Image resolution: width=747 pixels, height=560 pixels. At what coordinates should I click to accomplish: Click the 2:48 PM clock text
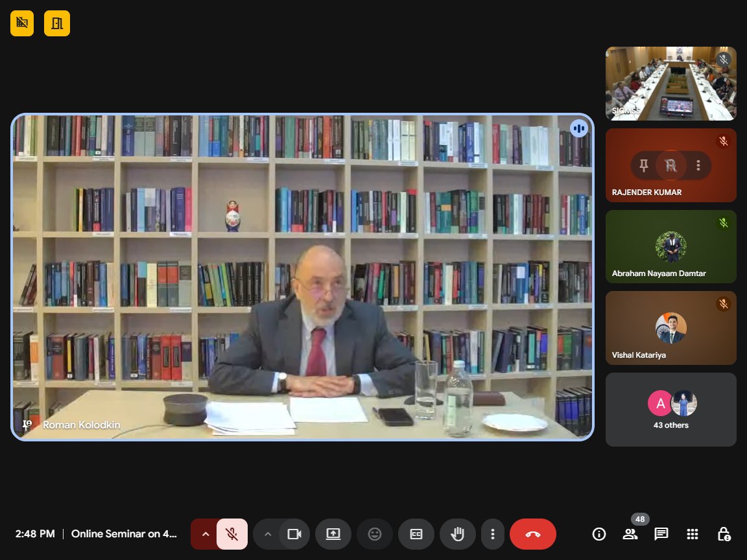[35, 534]
